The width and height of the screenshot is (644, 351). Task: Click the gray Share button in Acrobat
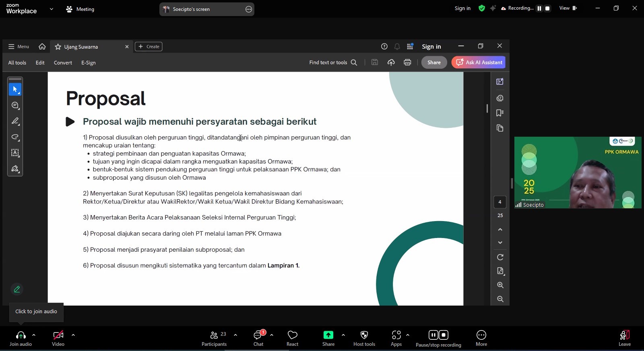434,62
